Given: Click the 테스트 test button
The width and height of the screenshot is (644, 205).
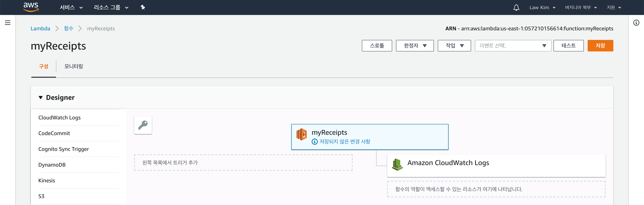Looking at the screenshot, I should coord(568,45).
